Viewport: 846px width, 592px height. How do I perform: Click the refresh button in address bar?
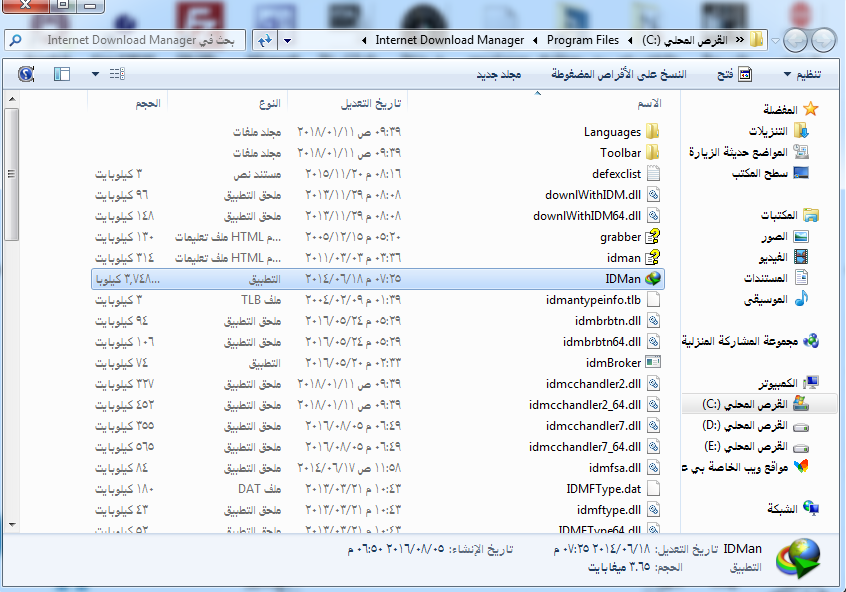(265, 40)
